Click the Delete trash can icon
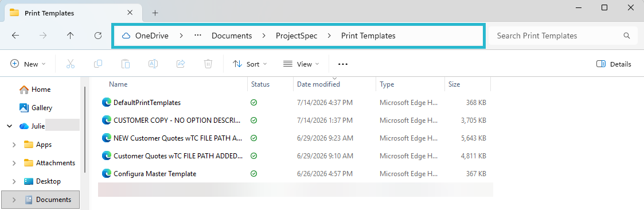 coord(208,64)
